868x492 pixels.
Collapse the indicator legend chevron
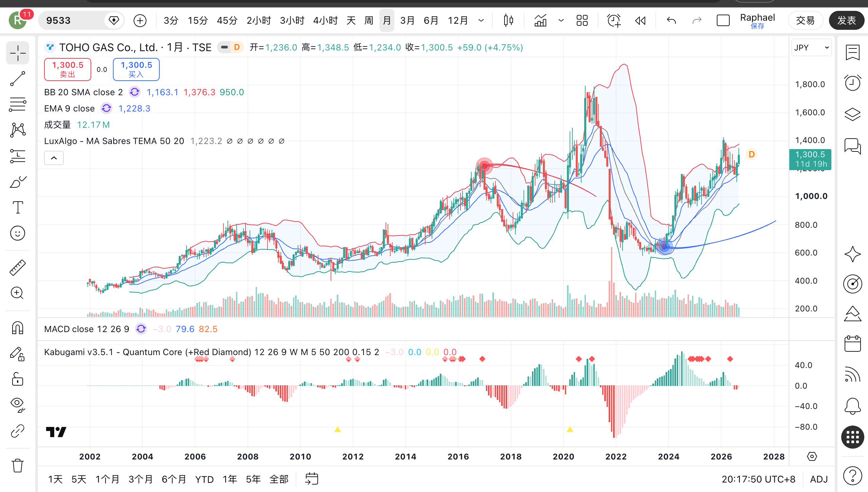coord(54,158)
